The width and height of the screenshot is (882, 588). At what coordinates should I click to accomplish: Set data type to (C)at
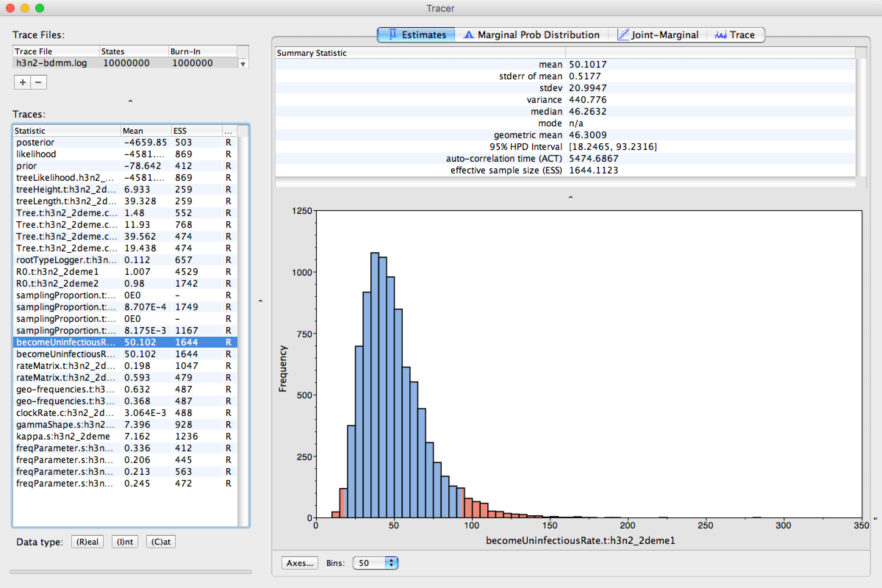click(161, 542)
